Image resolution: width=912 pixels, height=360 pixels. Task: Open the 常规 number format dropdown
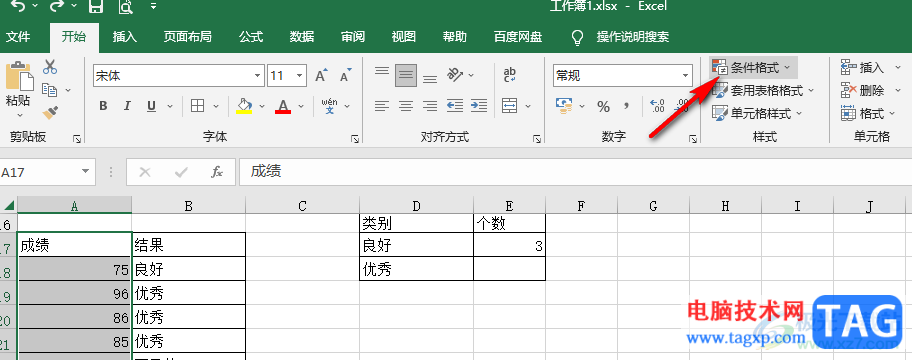pyautogui.click(x=686, y=76)
